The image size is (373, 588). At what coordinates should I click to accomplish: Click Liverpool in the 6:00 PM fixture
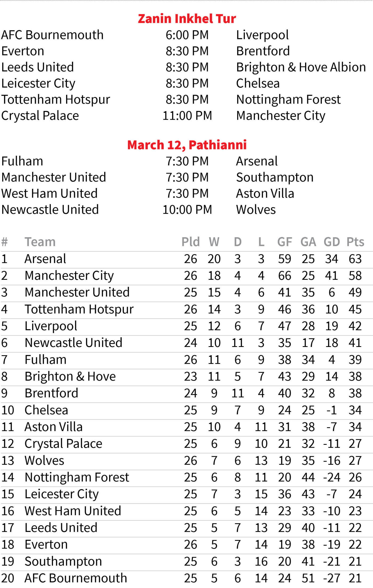[x=262, y=35]
